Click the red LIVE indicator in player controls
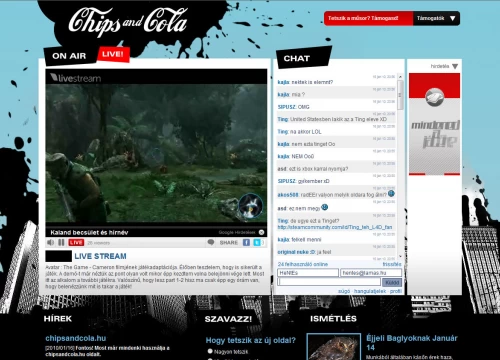Image resolution: width=500 pixels, height=360 pixels. tap(76, 242)
